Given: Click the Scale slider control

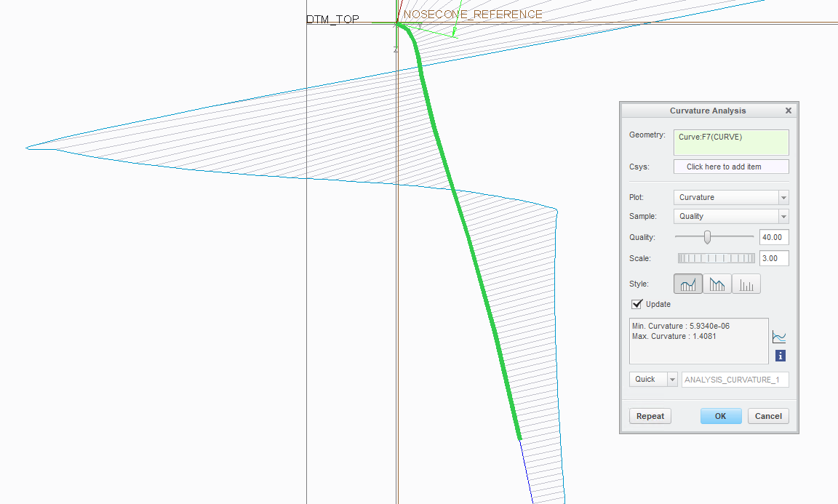Looking at the screenshot, I should pyautogui.click(x=716, y=257).
